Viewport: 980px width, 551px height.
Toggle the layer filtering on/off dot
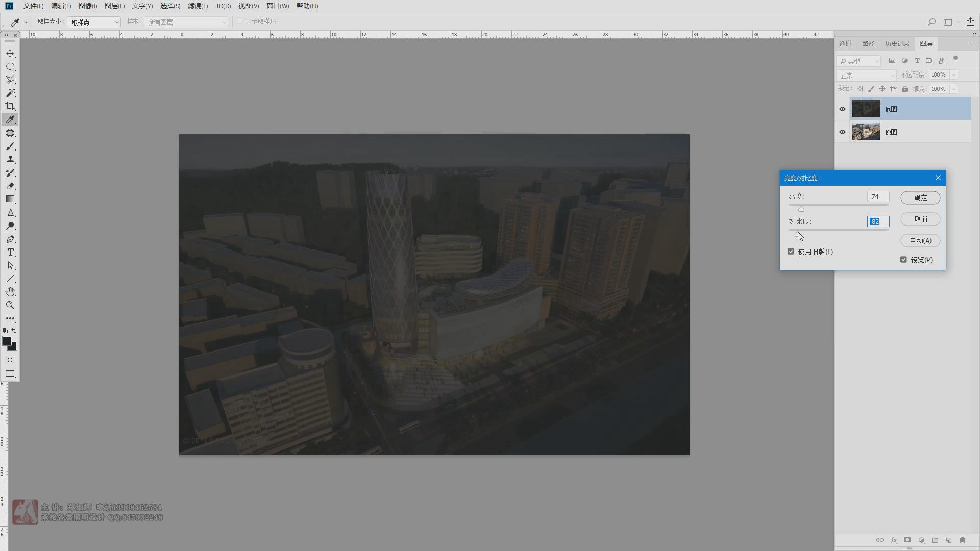point(955,59)
